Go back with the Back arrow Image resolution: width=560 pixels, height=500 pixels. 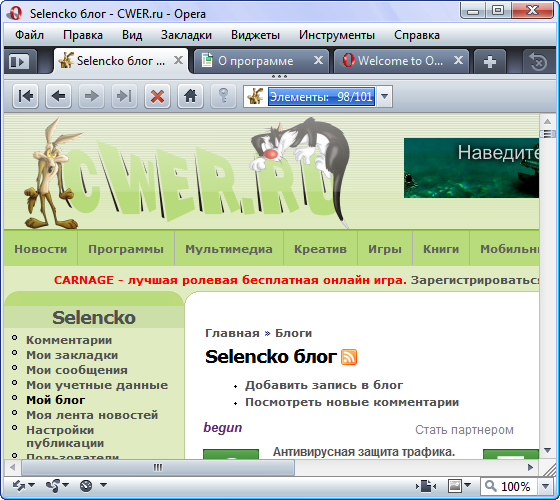pyautogui.click(x=58, y=96)
